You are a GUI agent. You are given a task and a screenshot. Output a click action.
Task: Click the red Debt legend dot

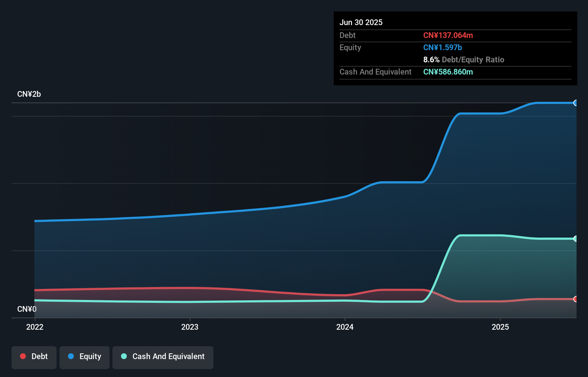pos(23,356)
